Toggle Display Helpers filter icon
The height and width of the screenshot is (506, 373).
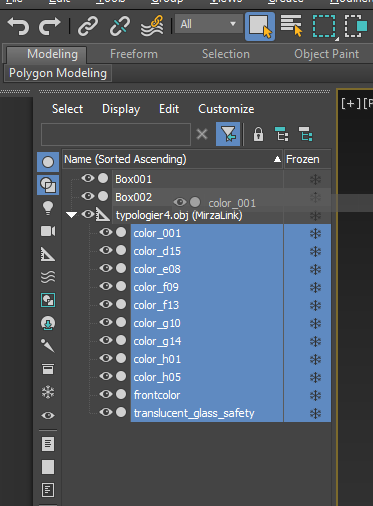(x=48, y=254)
